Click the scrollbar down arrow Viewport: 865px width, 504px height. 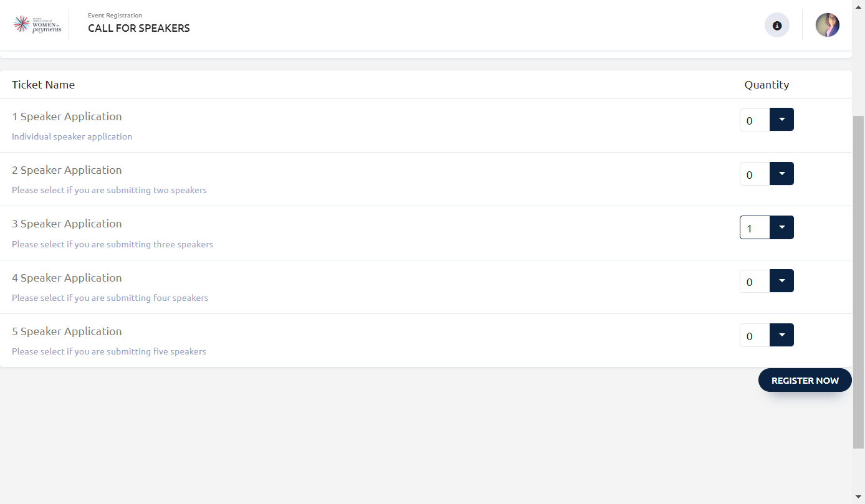(x=859, y=497)
